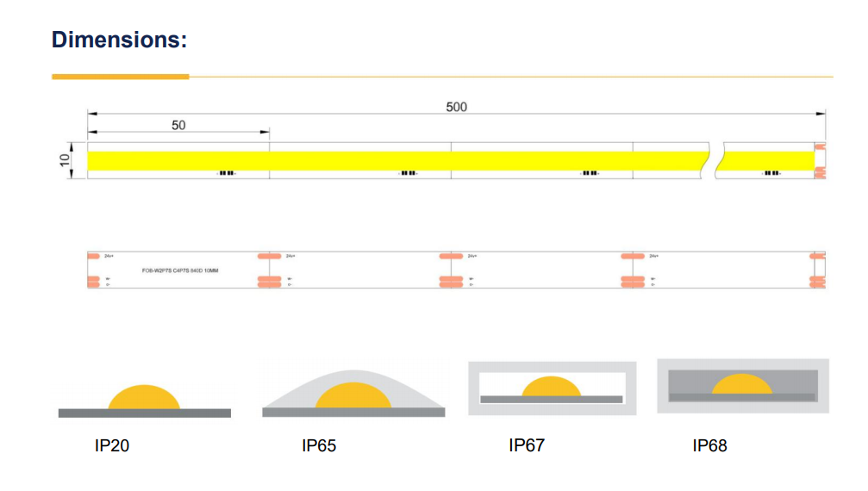Select the break symbol in strip

[x=716, y=160]
